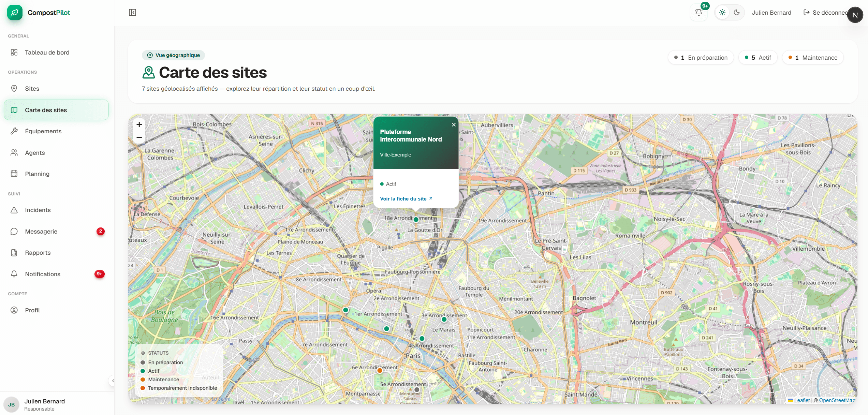Image resolution: width=868 pixels, height=415 pixels.
Task: Click Temporairement indisponible legend entry
Action: click(179, 388)
